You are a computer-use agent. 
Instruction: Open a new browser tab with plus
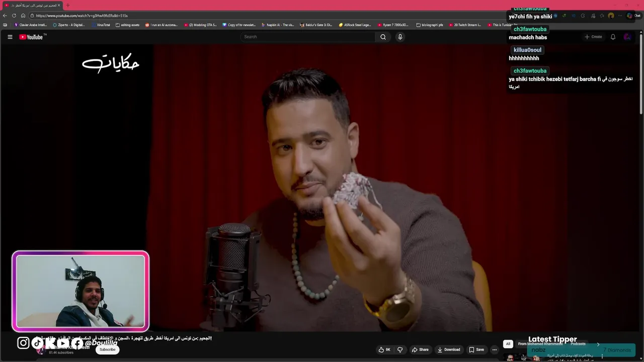coord(68,5)
